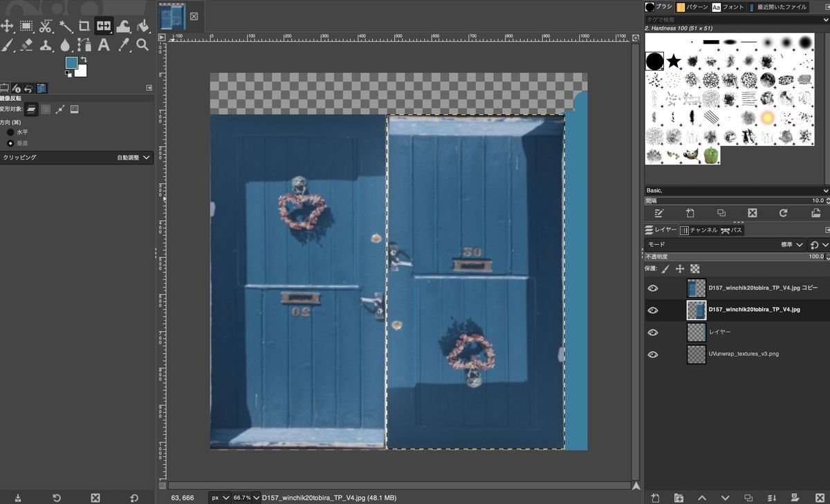This screenshot has height=504, width=830.
Task: Click the Edit brush icon
Action: 658,213
